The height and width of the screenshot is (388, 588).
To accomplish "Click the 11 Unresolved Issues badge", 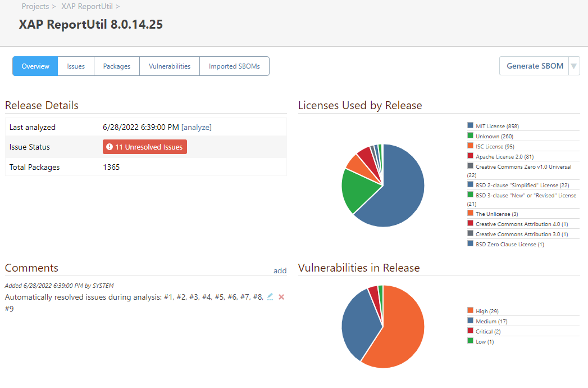I will (145, 147).
